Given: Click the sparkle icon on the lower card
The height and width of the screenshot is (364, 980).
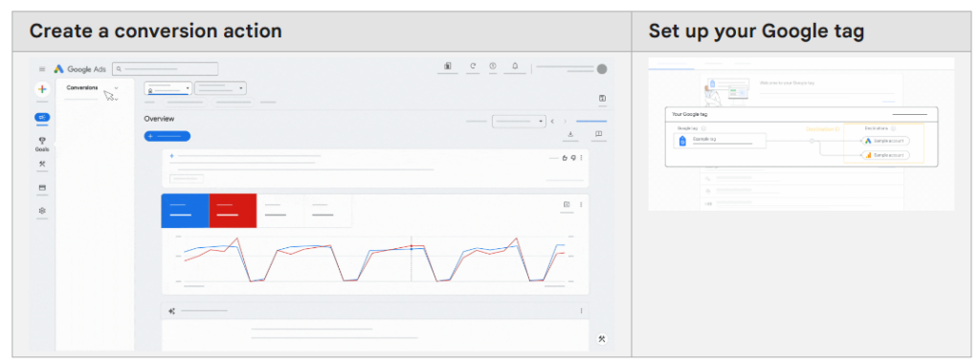Looking at the screenshot, I should pos(172,311).
